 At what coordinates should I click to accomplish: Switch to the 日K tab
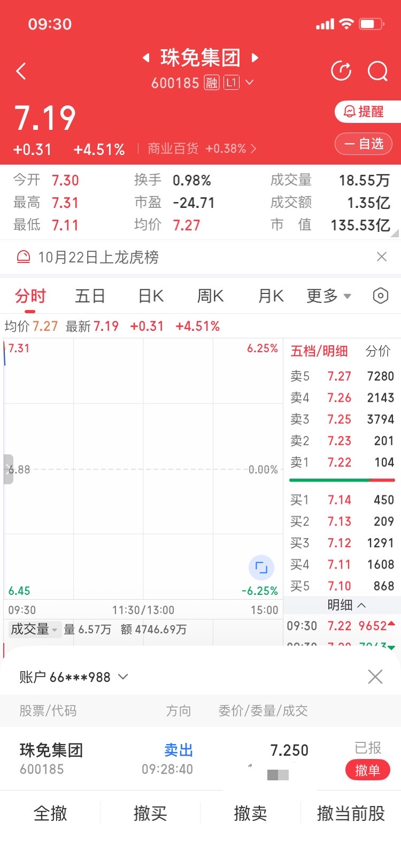coord(151,296)
